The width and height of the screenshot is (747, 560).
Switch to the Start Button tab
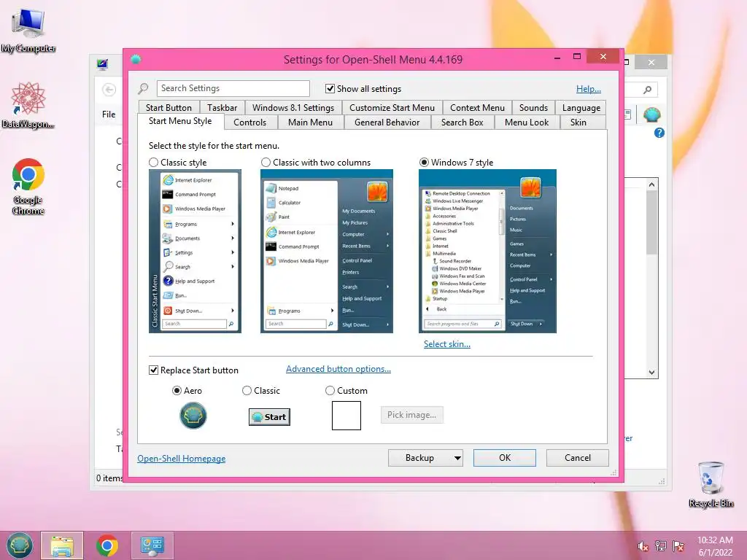pos(169,108)
